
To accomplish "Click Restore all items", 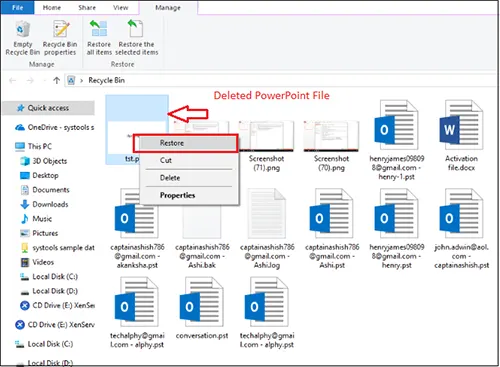I will pyautogui.click(x=99, y=38).
